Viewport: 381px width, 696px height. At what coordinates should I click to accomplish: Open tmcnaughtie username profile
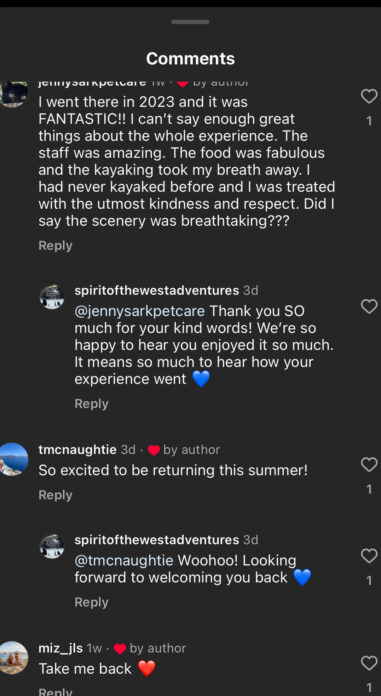pos(78,450)
